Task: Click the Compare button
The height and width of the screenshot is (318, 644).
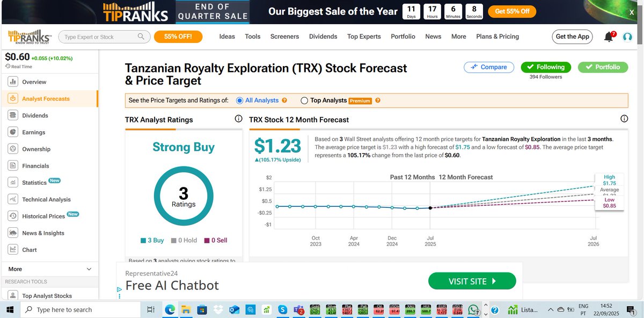Action: pyautogui.click(x=489, y=67)
